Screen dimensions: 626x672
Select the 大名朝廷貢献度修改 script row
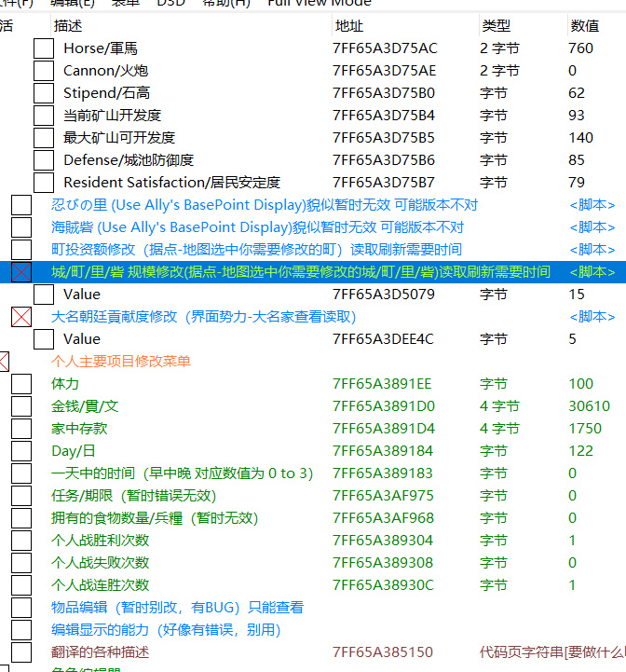click(203, 317)
